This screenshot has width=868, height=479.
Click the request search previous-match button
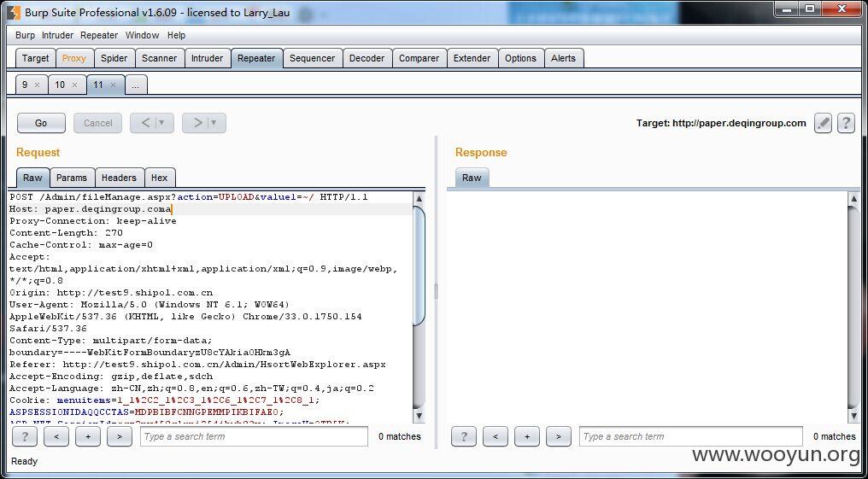[x=56, y=436]
